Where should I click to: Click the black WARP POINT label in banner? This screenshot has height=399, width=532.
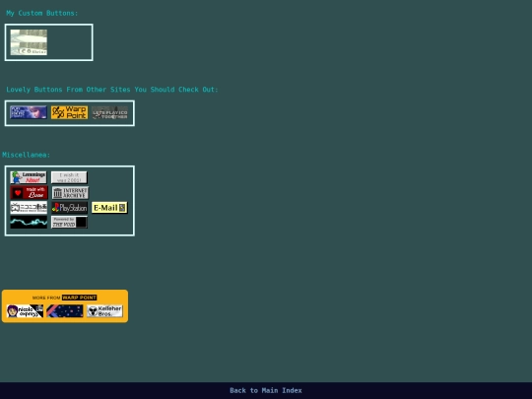click(x=80, y=298)
